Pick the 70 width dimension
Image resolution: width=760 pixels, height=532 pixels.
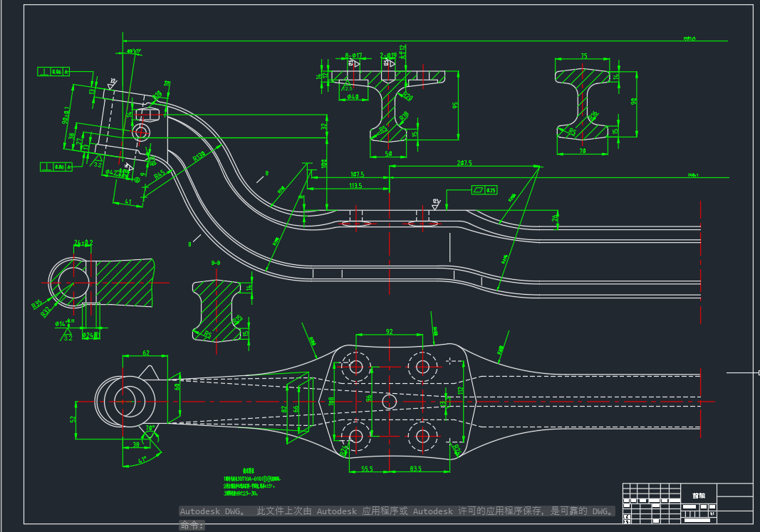click(583, 151)
